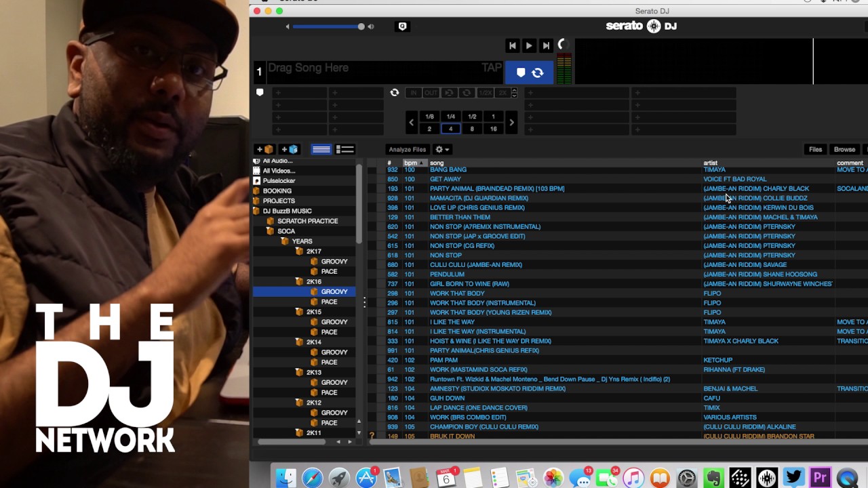Set the loop IN point
This screenshot has width=868, height=488.
pos(413,93)
